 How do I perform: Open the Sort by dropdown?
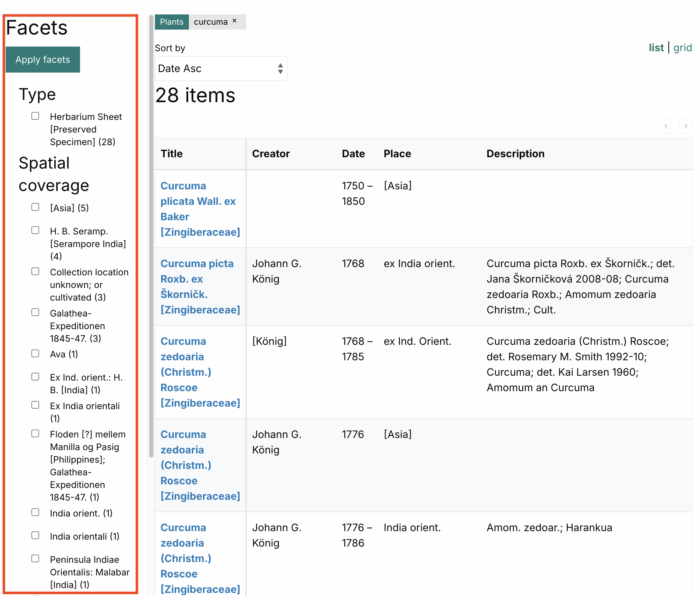(x=221, y=69)
